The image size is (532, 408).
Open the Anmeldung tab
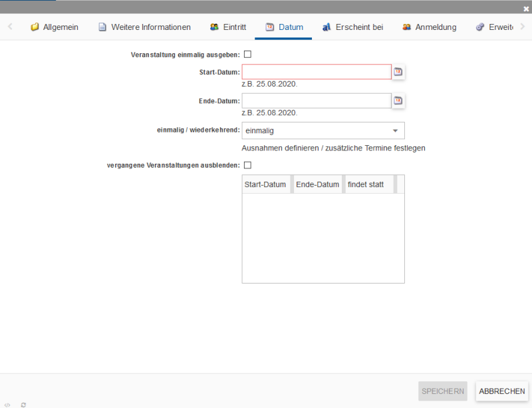[429, 27]
